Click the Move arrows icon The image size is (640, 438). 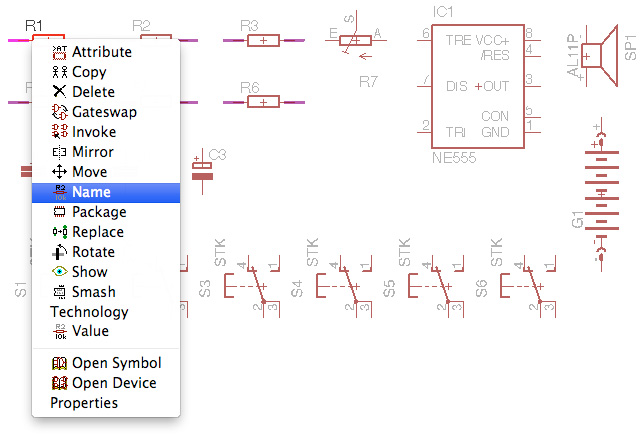tap(59, 172)
